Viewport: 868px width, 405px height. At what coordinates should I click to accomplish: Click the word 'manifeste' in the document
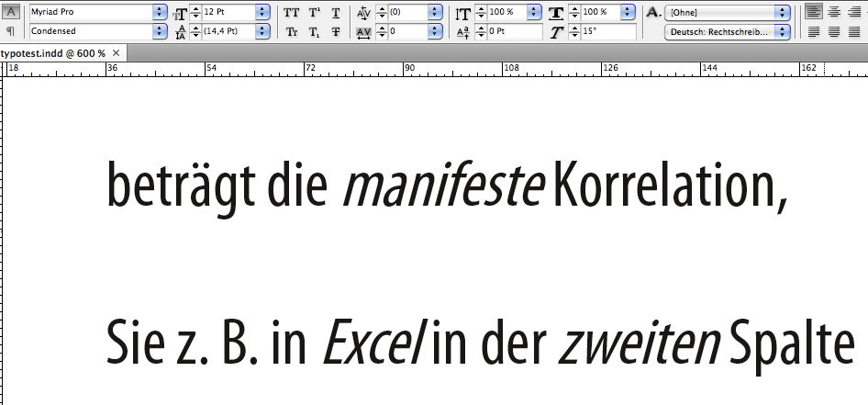[x=444, y=185]
